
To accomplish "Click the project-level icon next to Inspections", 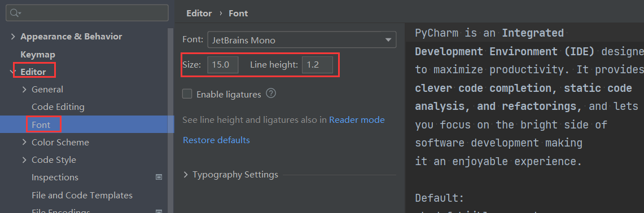I will coord(159,177).
